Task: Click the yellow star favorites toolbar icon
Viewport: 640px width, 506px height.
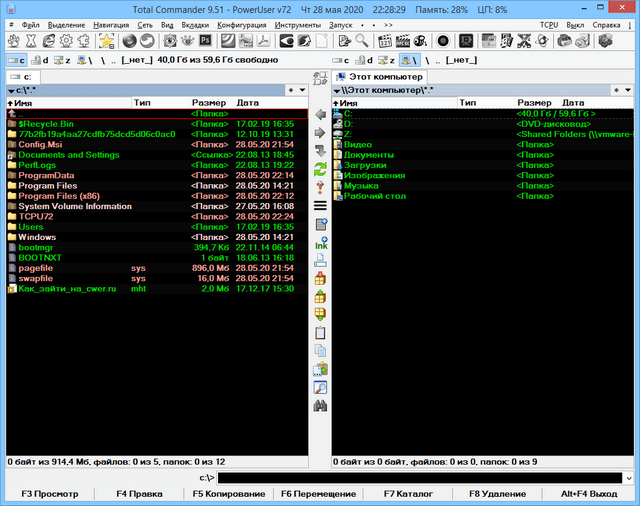Action: click(x=106, y=41)
